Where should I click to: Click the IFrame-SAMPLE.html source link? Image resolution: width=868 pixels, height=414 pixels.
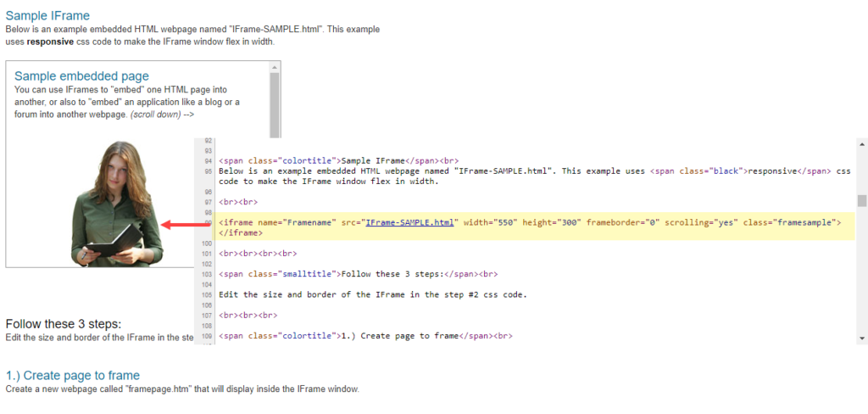point(409,222)
